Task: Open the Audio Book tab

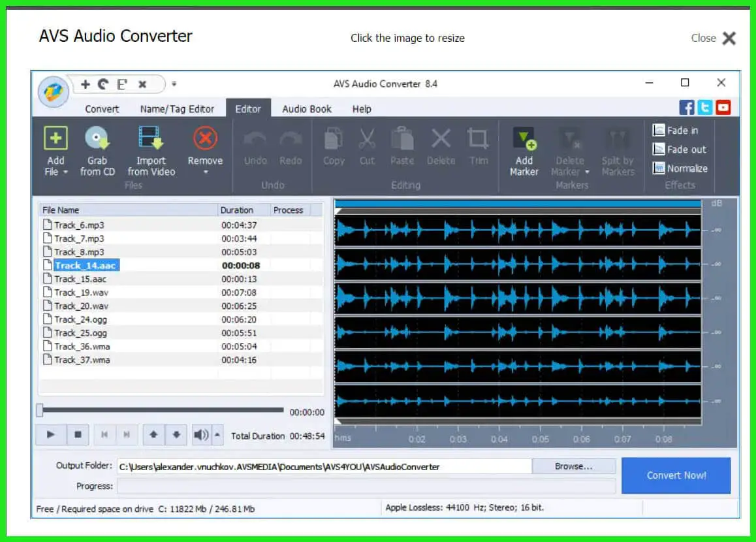Action: click(x=307, y=109)
